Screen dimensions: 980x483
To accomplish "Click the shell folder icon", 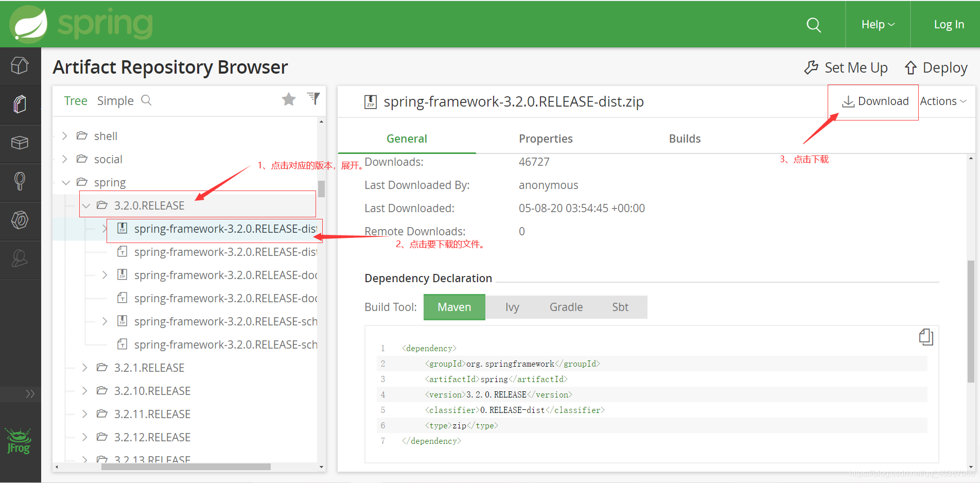I will [82, 136].
